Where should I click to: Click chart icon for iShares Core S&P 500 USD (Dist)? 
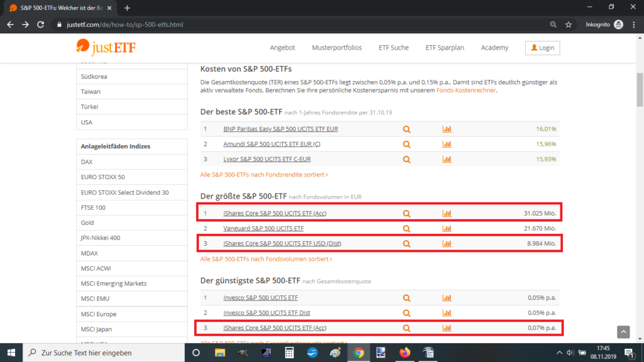pos(447,244)
